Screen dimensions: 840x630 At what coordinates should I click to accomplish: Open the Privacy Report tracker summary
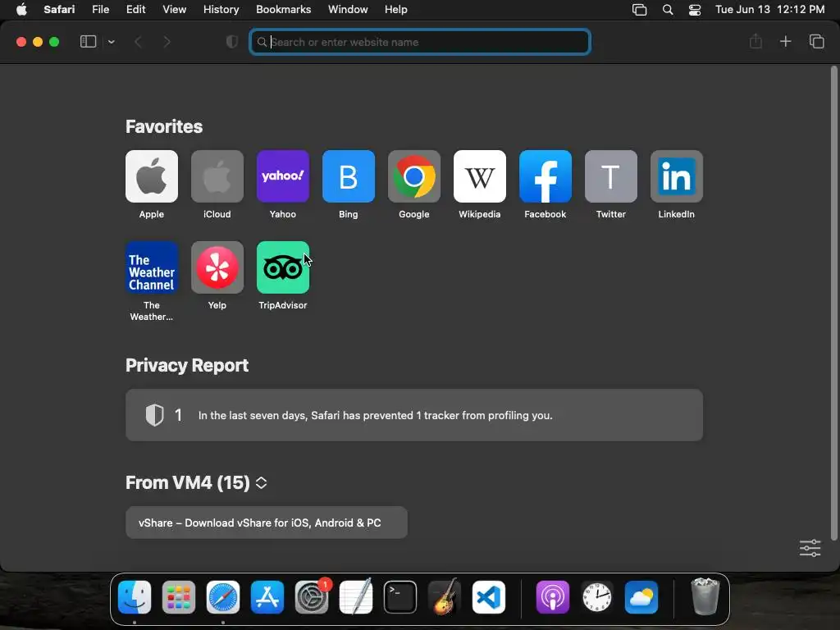414,415
